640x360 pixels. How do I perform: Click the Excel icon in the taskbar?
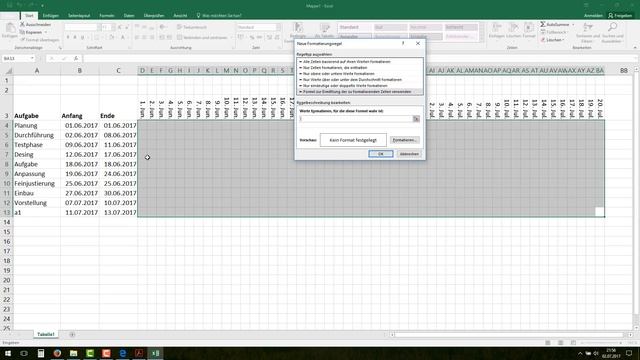click(x=155, y=353)
